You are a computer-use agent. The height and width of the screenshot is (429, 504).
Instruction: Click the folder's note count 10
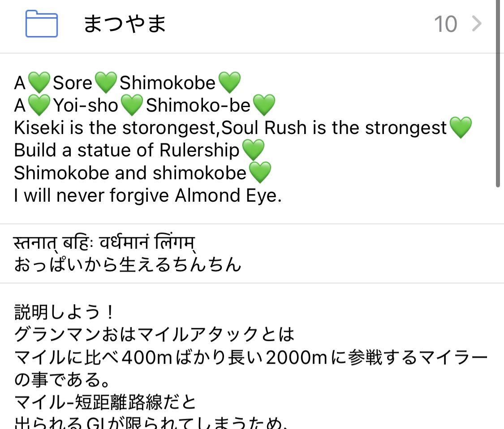click(445, 24)
